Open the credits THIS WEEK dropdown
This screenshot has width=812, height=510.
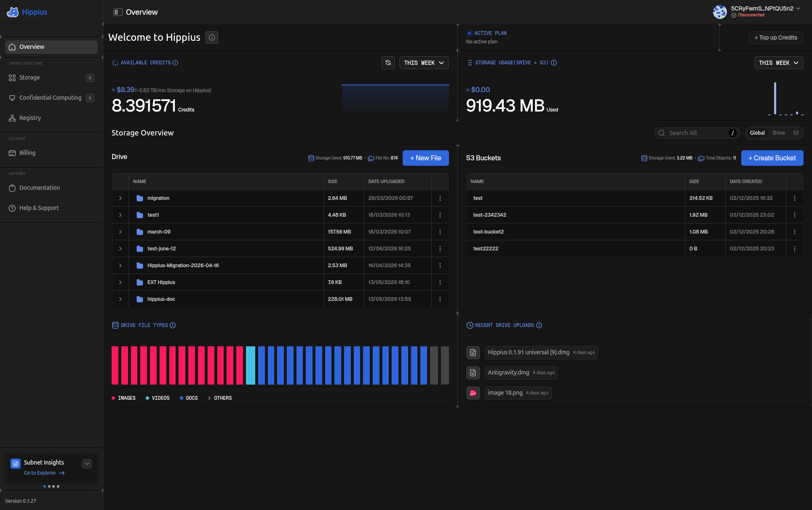[424, 63]
